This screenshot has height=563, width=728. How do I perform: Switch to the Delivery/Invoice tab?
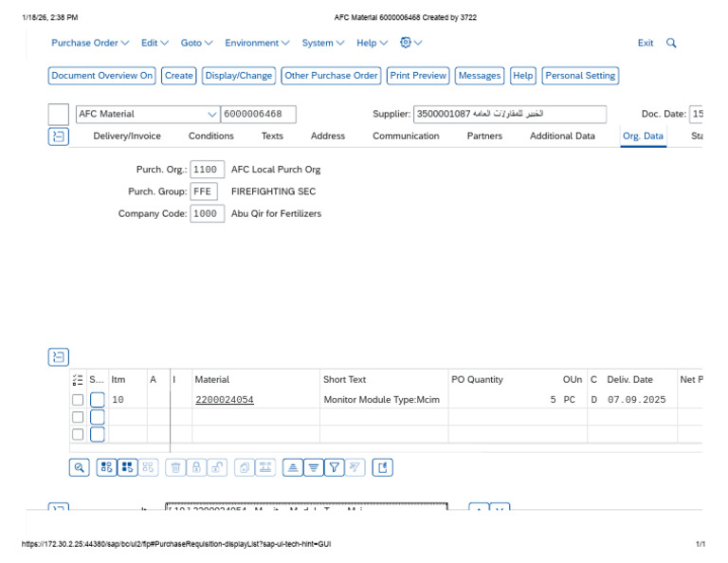(x=127, y=136)
